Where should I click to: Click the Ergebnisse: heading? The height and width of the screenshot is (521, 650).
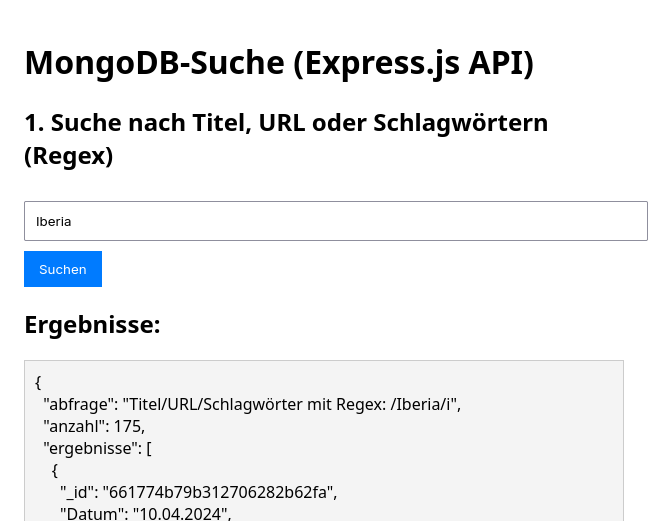(92, 325)
